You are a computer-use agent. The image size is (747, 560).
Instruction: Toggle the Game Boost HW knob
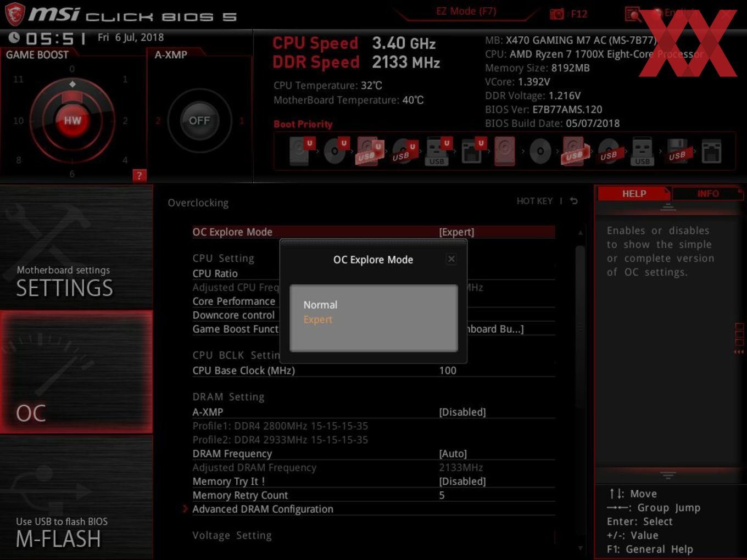click(72, 120)
